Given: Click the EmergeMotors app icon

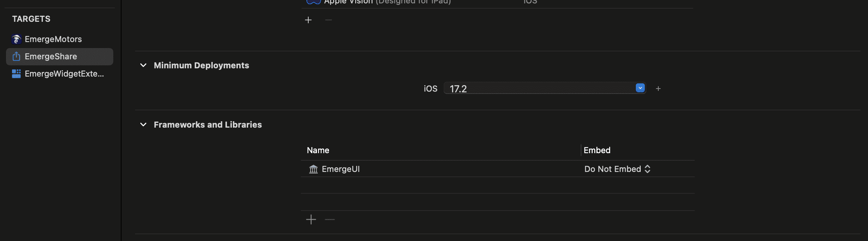Looking at the screenshot, I should click(16, 39).
